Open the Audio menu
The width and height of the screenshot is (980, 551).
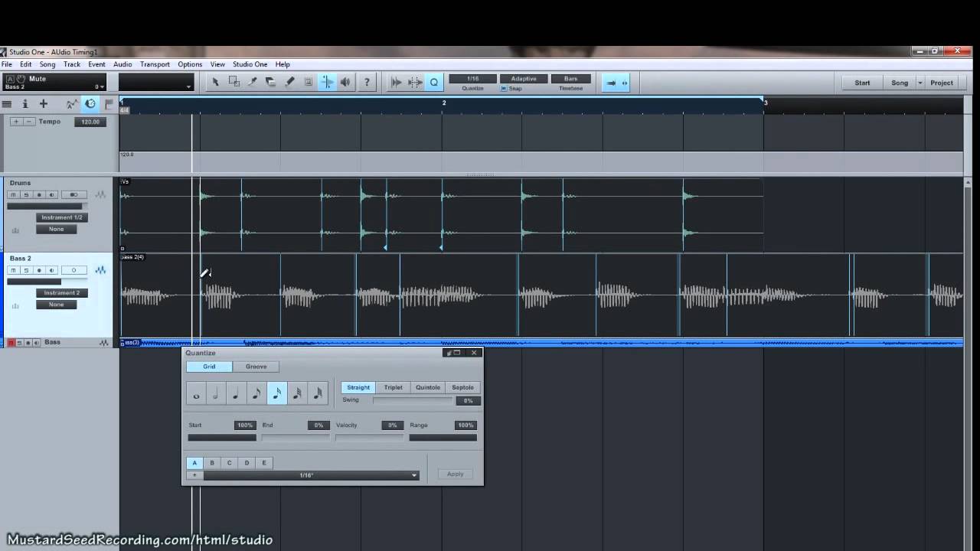tap(122, 64)
